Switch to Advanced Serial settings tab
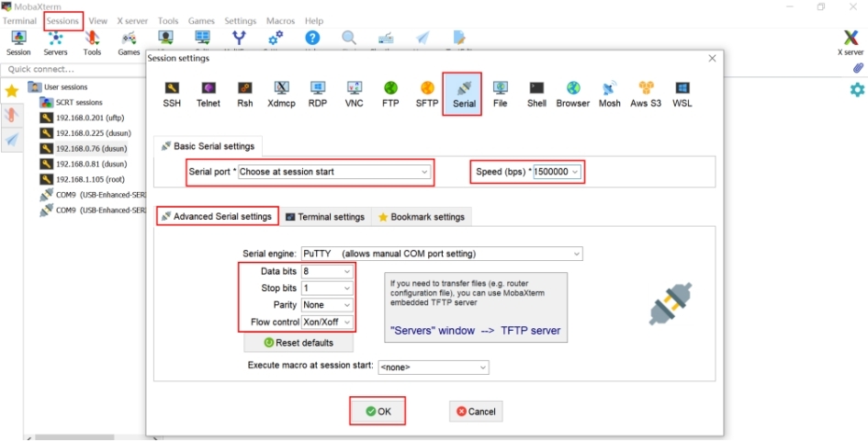The width and height of the screenshot is (868, 442). pyautogui.click(x=217, y=216)
